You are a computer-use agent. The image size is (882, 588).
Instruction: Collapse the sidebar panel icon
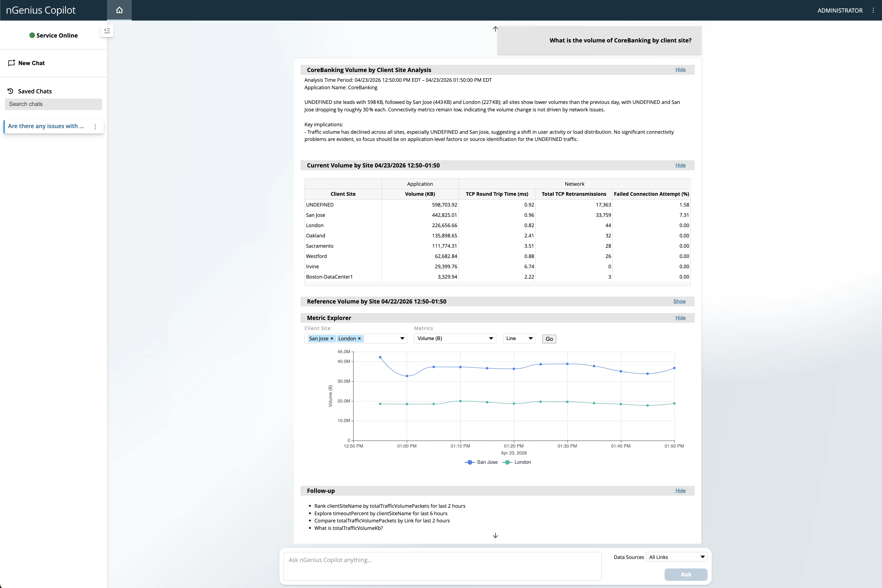tap(107, 31)
